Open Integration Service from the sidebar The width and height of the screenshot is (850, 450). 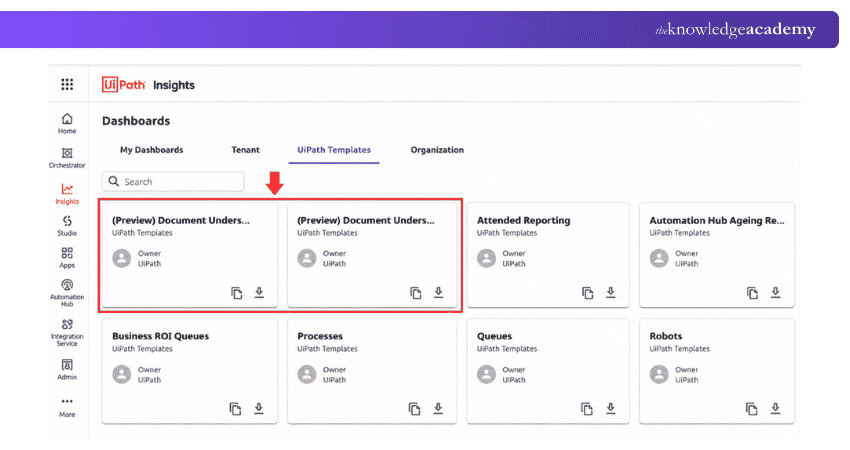point(67,332)
